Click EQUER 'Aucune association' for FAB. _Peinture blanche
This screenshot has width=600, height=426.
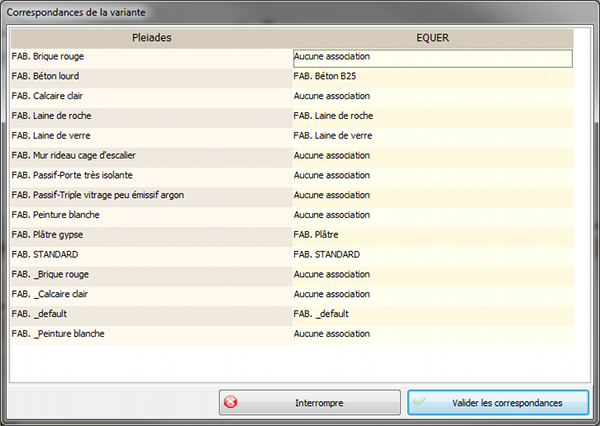tap(433, 336)
